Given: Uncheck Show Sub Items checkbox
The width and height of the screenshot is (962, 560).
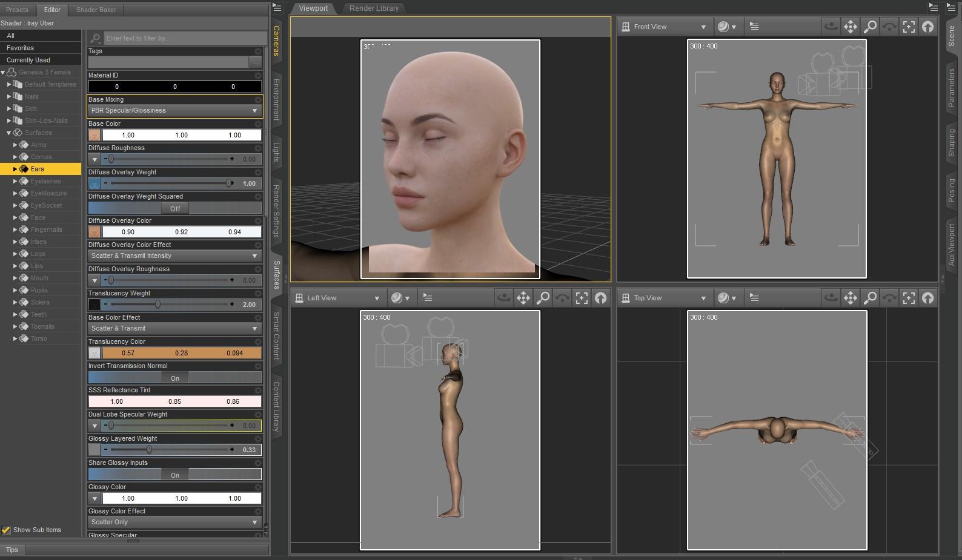Looking at the screenshot, I should pos(6,530).
